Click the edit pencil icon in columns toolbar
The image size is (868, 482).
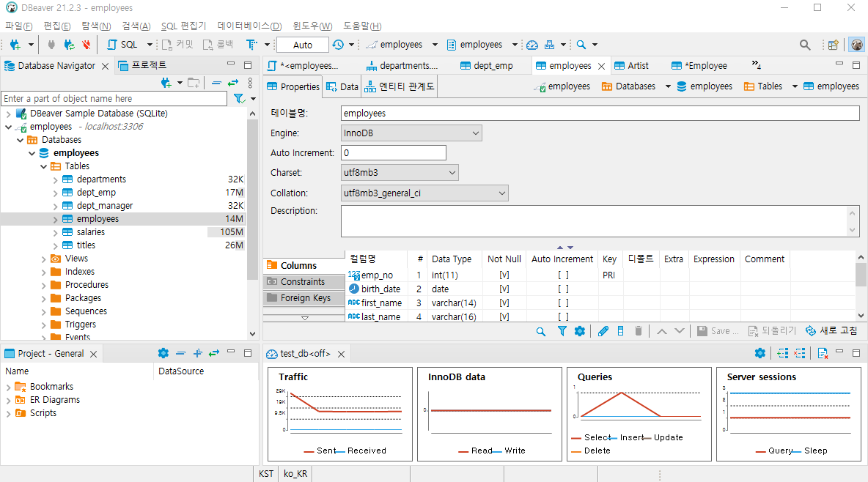coord(603,331)
